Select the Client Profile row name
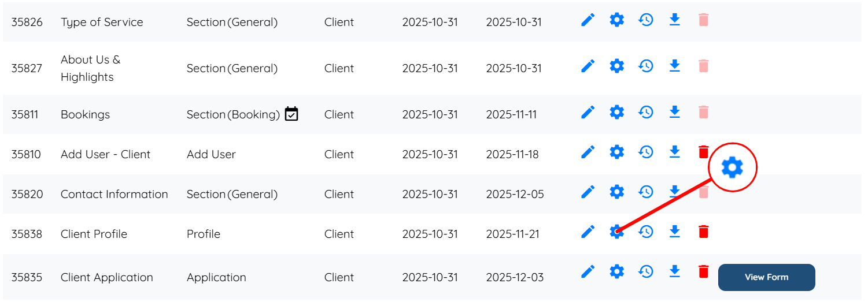The height and width of the screenshot is (302, 868). click(94, 234)
